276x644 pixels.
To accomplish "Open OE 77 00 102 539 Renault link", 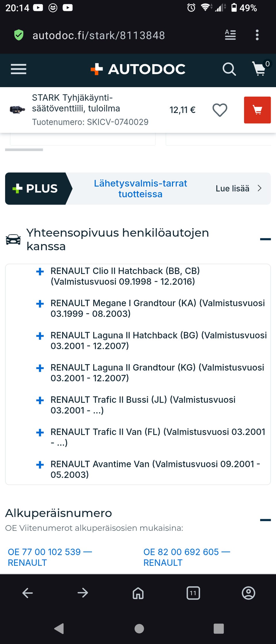I will coord(50,557).
